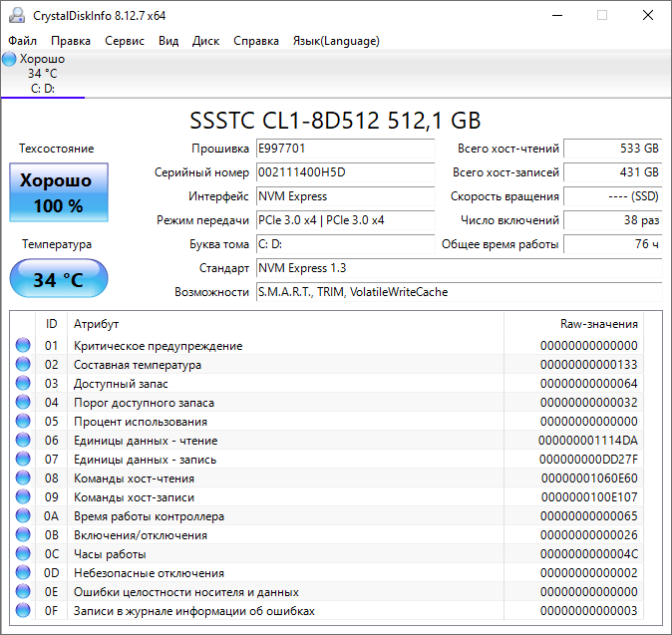Click the Возможности field with S.M.A.R.T., TRIM

460,292
